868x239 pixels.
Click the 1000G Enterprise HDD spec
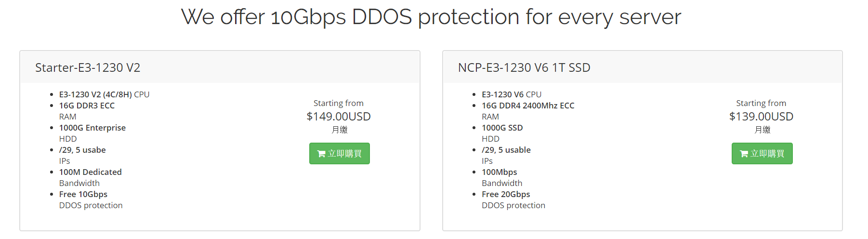92,128
